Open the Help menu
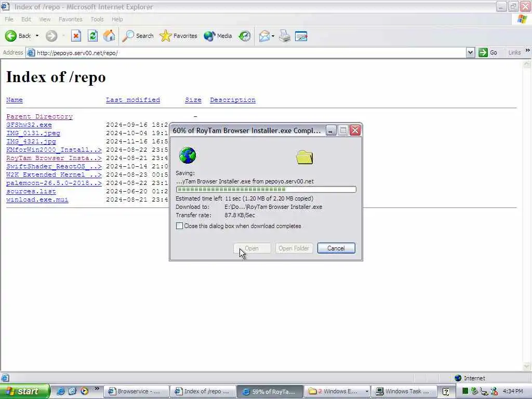 coord(117,19)
